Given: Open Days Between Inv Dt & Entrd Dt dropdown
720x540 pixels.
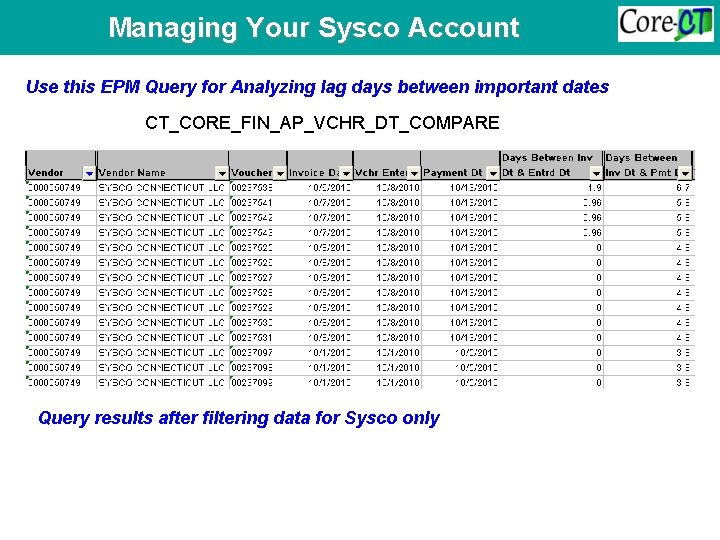Looking at the screenshot, I should click(x=596, y=173).
